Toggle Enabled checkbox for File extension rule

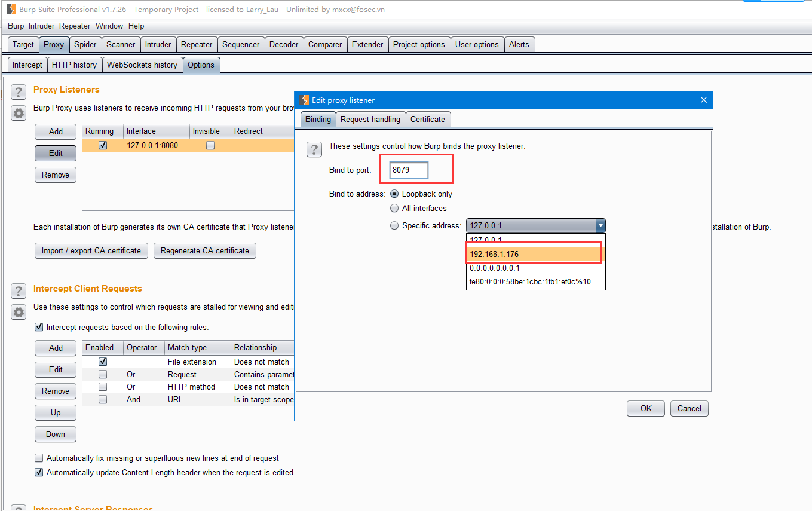(x=103, y=362)
